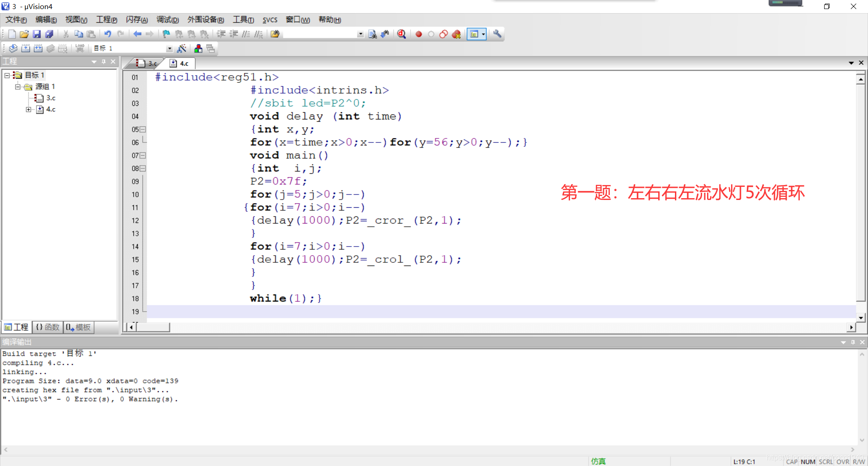Collapse code fold at line 08
The image size is (868, 466).
pos(143,168)
